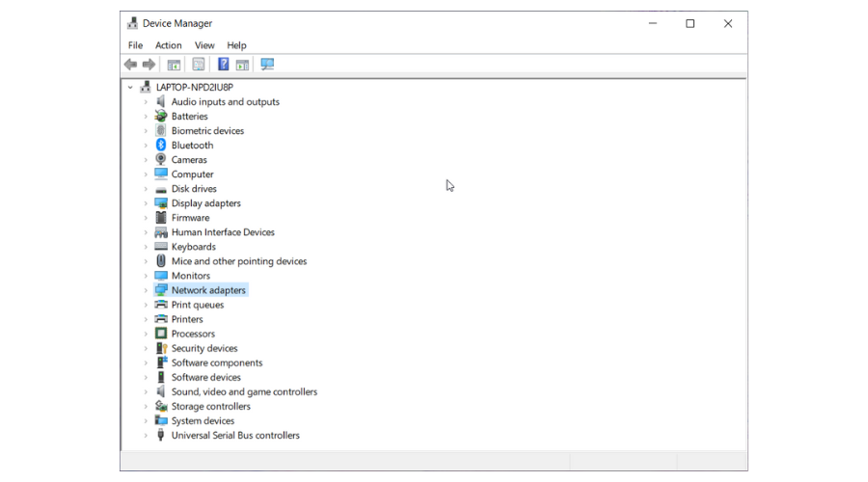Click the blue Help toolbar icon
This screenshot has width=868, height=482.
pyautogui.click(x=223, y=65)
